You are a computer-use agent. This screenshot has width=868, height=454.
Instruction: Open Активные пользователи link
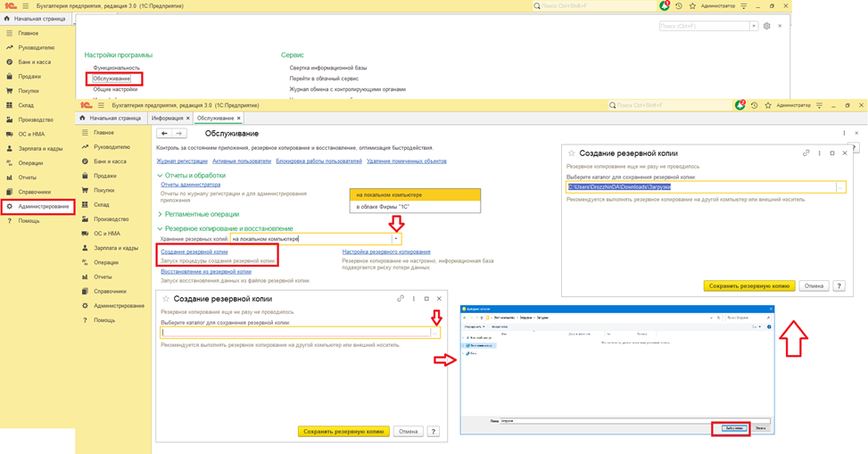click(242, 161)
